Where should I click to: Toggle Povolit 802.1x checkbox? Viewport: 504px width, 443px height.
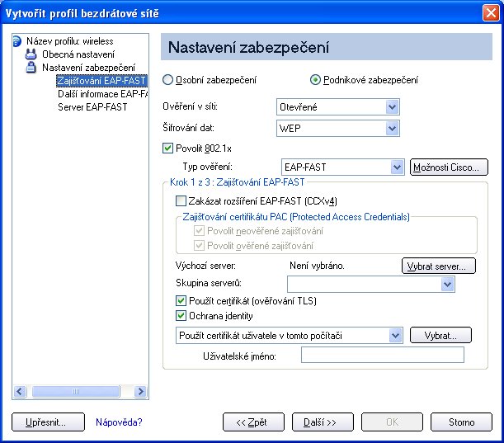167,148
